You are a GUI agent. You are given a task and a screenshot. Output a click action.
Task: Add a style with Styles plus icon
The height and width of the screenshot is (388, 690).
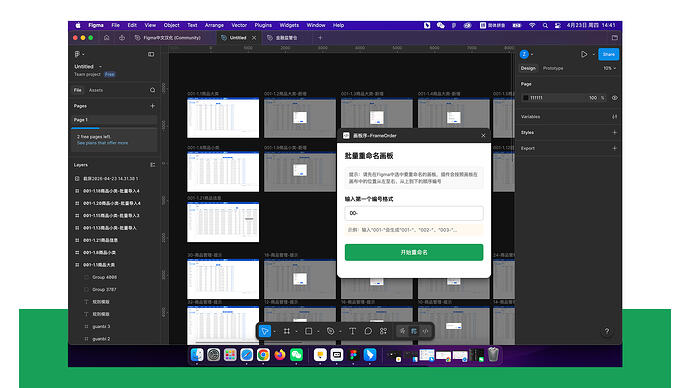pyautogui.click(x=614, y=132)
